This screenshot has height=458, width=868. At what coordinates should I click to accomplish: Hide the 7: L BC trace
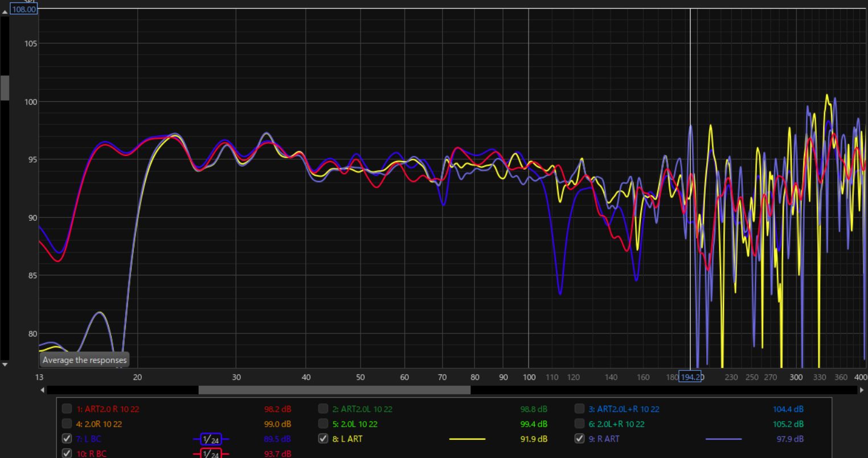[x=67, y=439]
